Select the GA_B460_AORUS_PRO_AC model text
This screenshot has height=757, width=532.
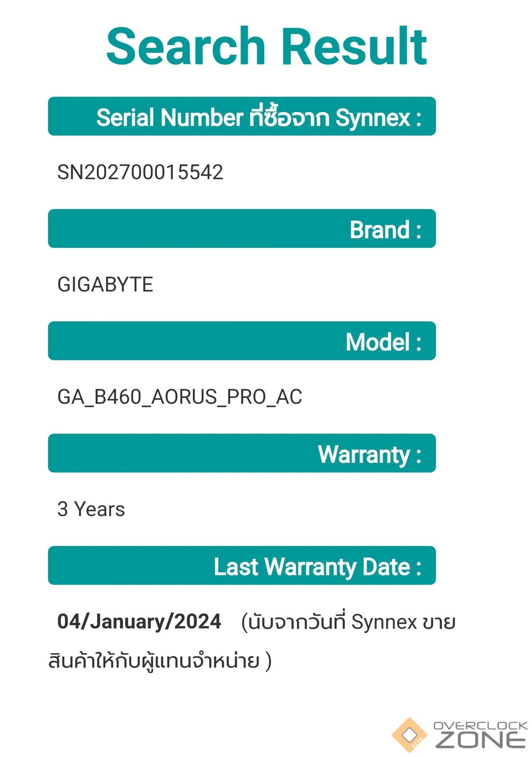coord(179,397)
